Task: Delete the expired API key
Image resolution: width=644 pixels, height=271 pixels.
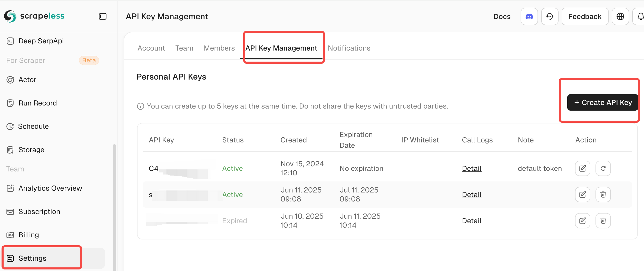Action: point(603,221)
